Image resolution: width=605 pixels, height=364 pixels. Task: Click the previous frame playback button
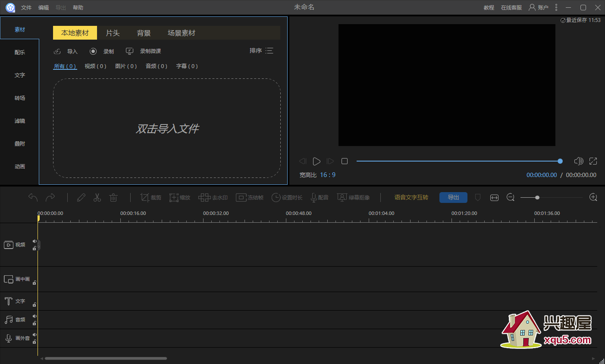303,161
